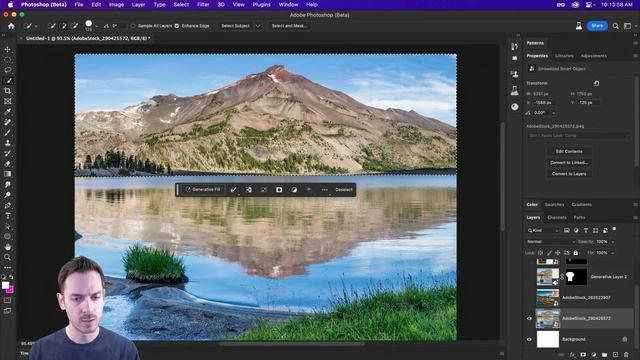
Task: Hide the selected AdobeStock layer ending in 572
Action: 529,318
